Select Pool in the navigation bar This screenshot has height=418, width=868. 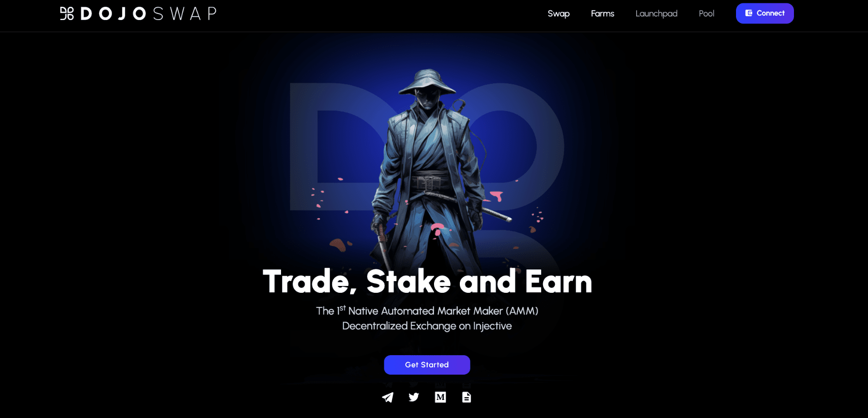(706, 14)
